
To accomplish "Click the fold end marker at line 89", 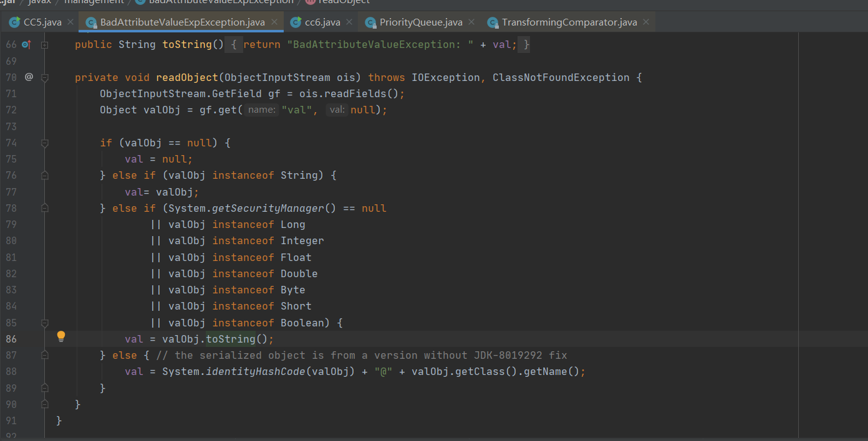I will pyautogui.click(x=44, y=388).
